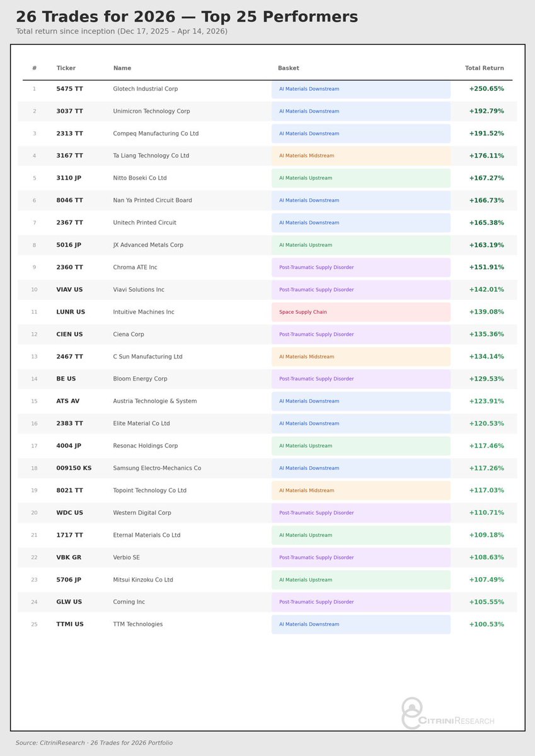This screenshot has height=756, width=535.
Task: Select ticker ATS AV
Action: tap(68, 401)
